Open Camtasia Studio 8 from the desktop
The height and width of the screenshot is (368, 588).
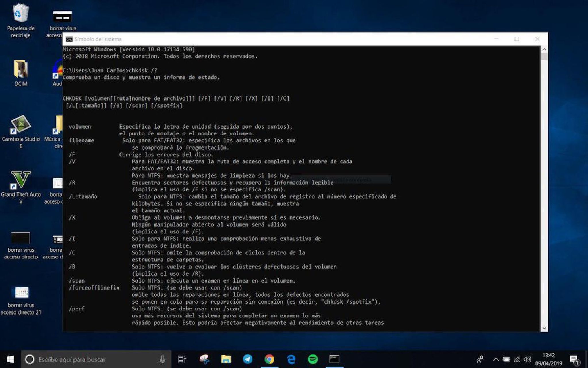pos(21,126)
